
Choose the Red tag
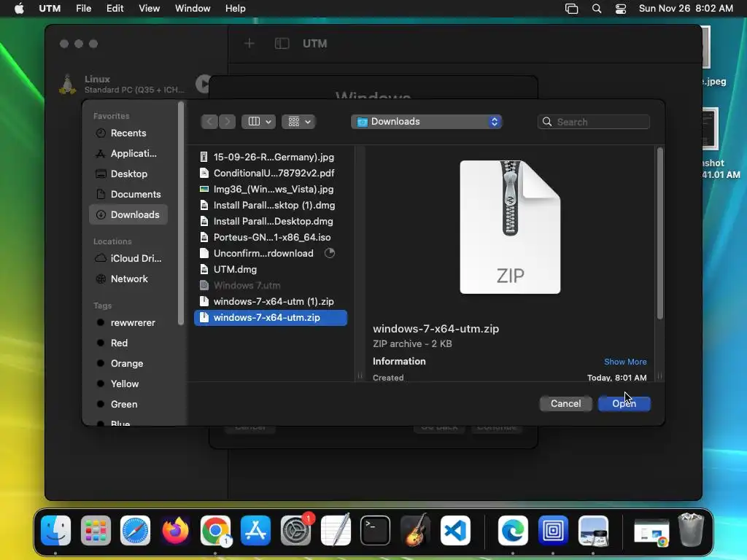(x=128, y=343)
